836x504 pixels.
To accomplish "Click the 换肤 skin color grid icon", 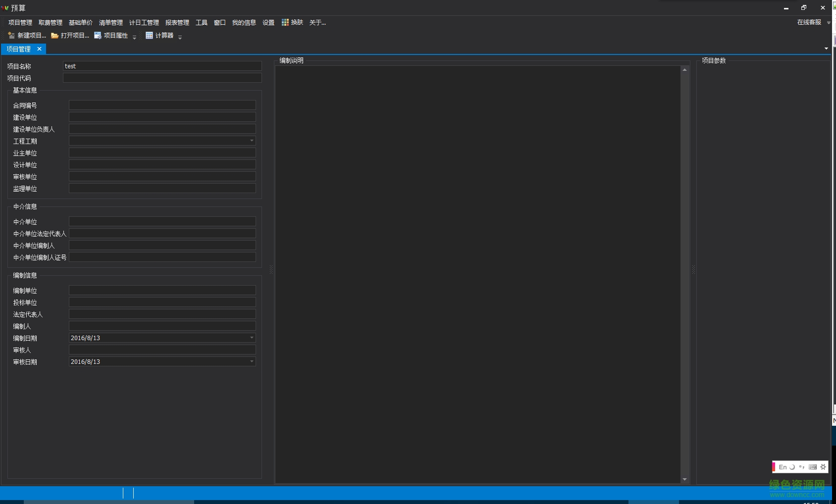I will pos(285,22).
